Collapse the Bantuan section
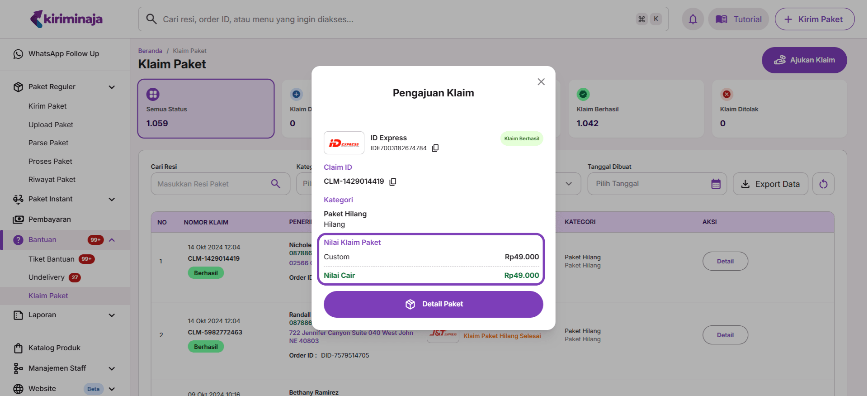The width and height of the screenshot is (868, 396). pyautogui.click(x=112, y=240)
